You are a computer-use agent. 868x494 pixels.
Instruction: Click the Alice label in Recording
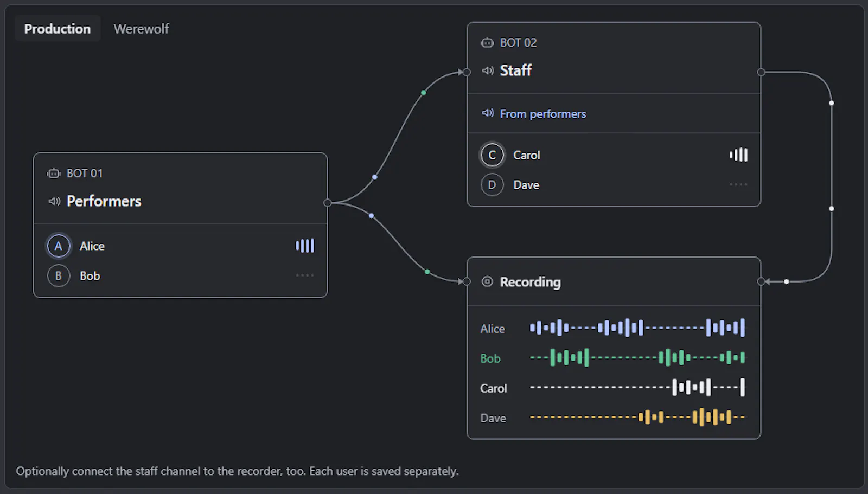pyautogui.click(x=493, y=329)
